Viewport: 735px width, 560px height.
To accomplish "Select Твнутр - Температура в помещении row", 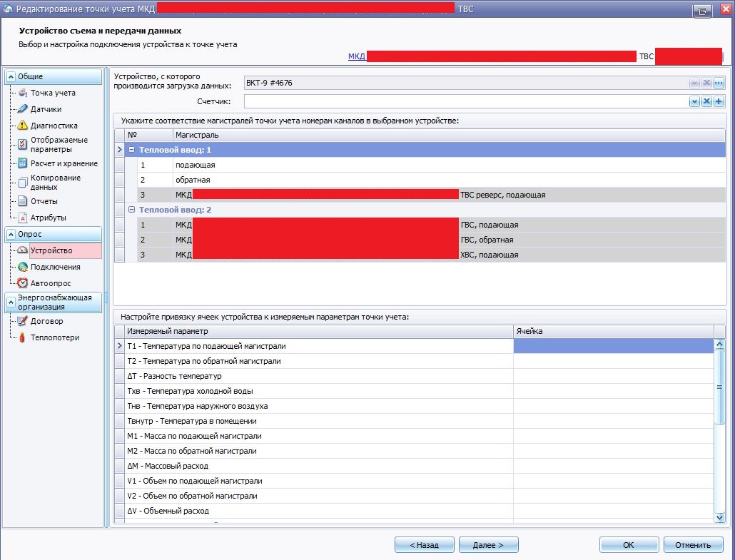I will click(x=319, y=421).
